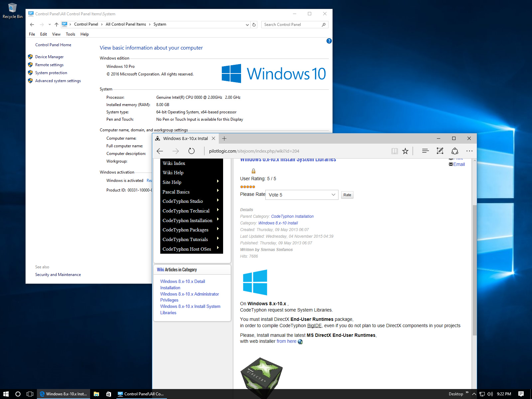Open Task View on taskbar

pos(30,394)
